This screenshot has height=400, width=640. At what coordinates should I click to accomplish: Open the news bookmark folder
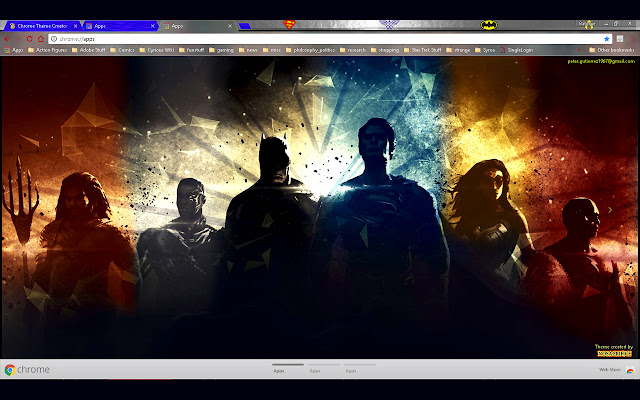click(248, 50)
